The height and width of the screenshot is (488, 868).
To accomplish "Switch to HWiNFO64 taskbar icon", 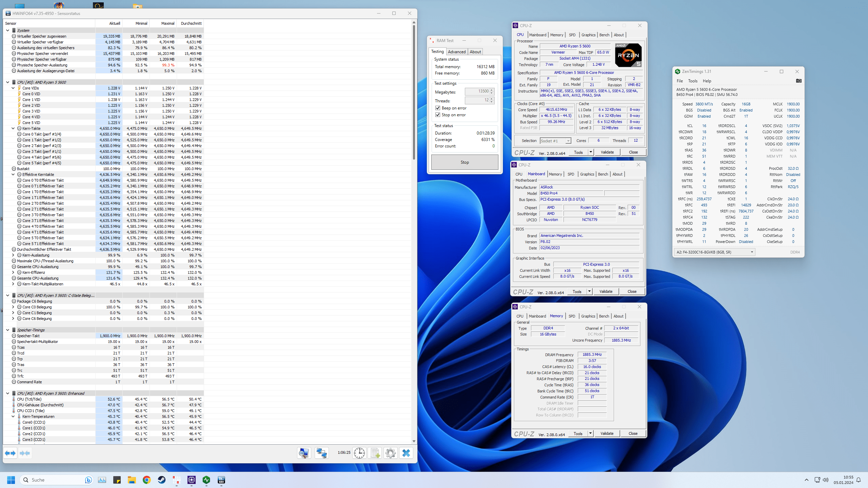I will [221, 480].
